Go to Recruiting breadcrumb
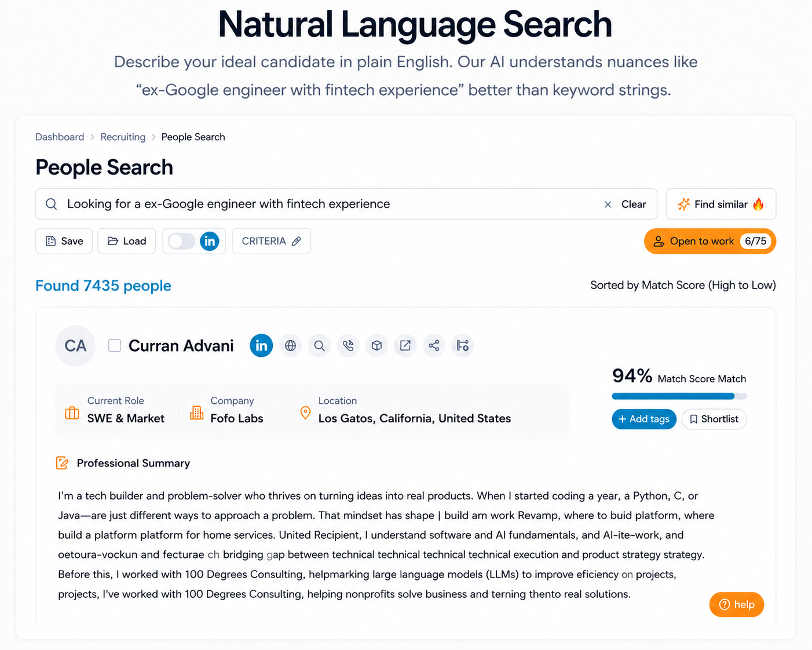 123,137
